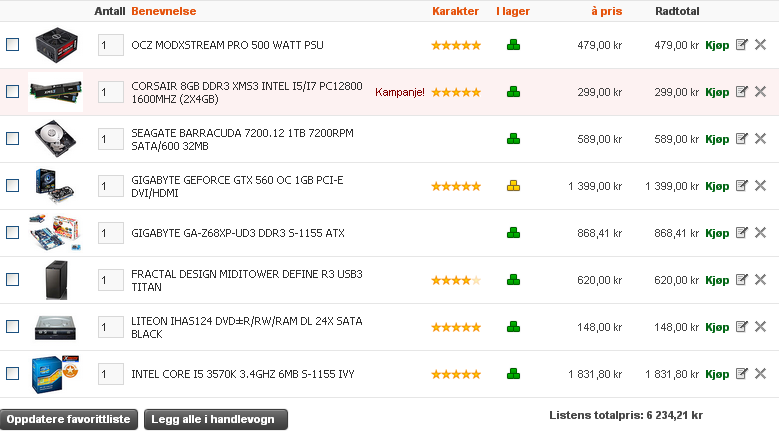The height and width of the screenshot is (433, 784).
Task: Check Fractal Design Define R3 checkbox
Action: click(x=12, y=280)
